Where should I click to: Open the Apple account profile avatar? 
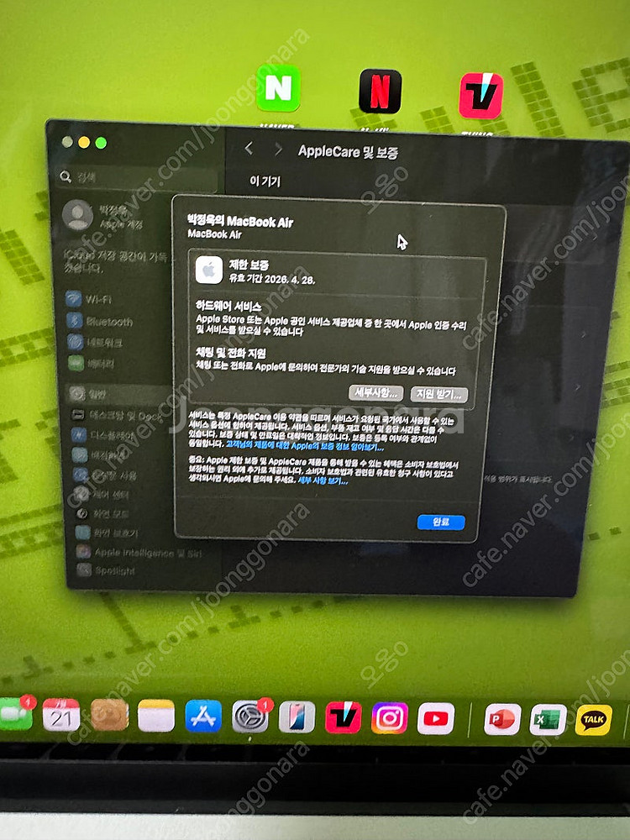click(77, 215)
